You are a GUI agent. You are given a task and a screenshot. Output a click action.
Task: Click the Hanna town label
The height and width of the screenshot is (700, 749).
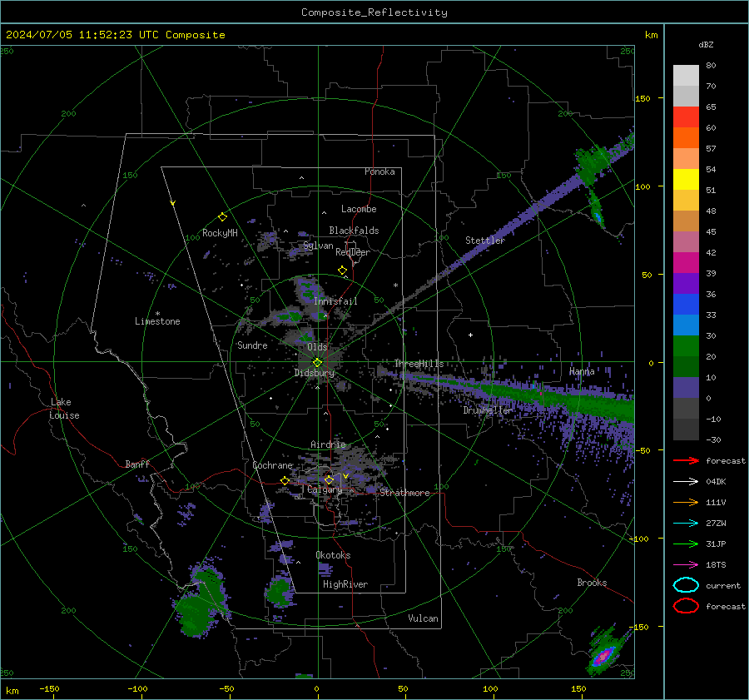click(x=582, y=371)
